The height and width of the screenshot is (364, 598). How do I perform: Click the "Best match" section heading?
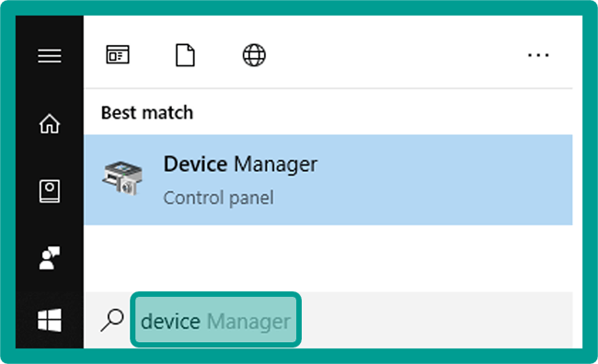(x=147, y=113)
